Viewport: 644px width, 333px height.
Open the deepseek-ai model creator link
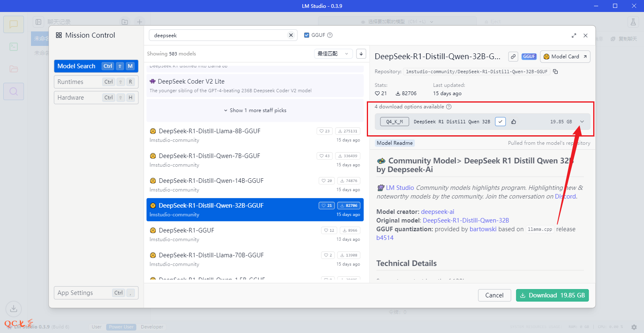[x=437, y=212]
